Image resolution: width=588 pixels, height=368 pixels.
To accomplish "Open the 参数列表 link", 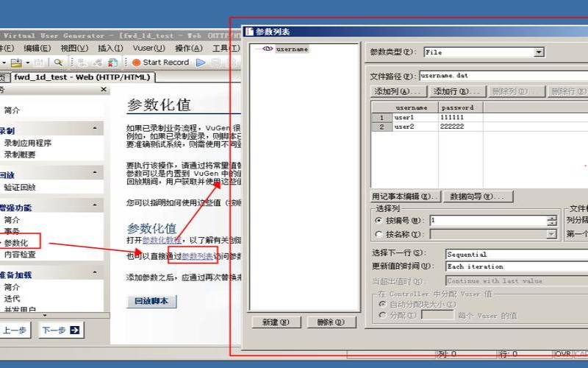I will click(x=198, y=256).
